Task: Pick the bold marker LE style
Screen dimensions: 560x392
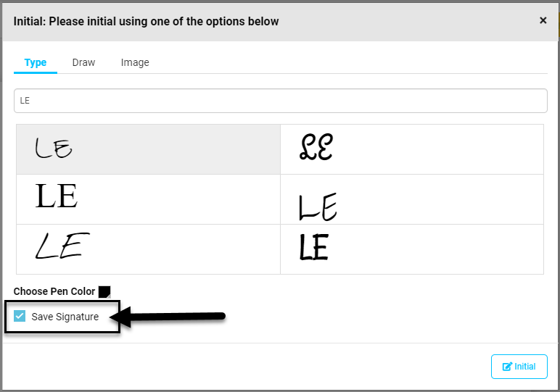Action: point(412,249)
